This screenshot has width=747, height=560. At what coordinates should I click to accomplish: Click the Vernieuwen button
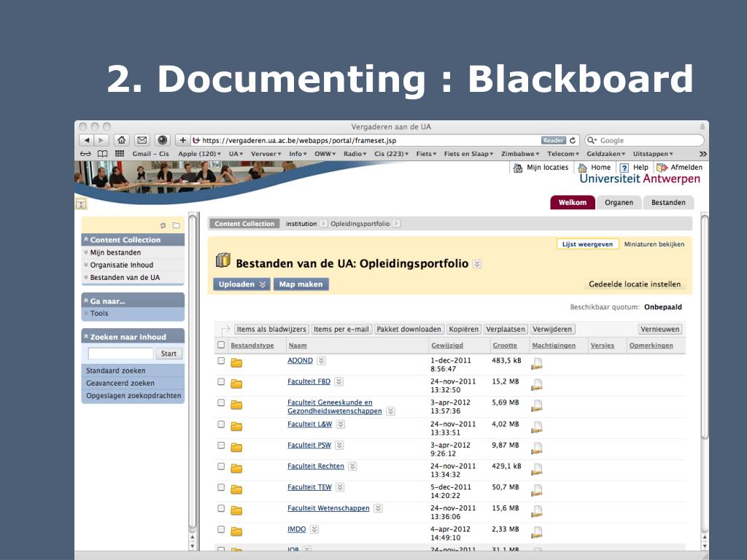659,329
